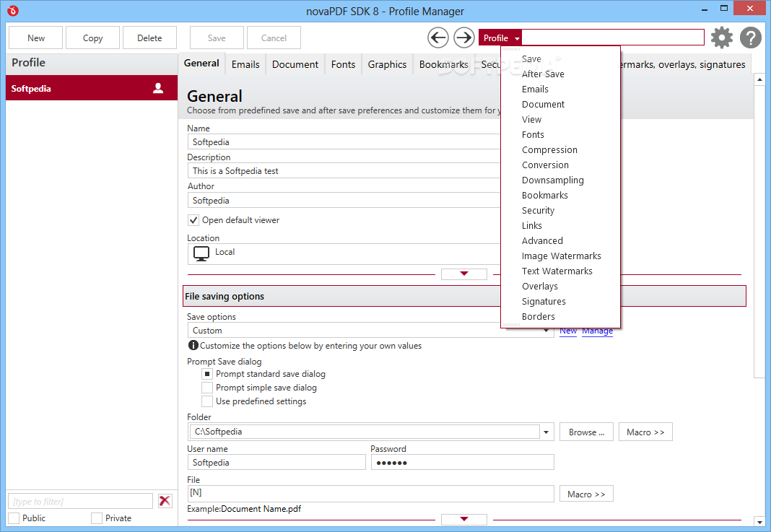Switch to the Graphics tab
This screenshot has height=532, width=771.
pos(387,64)
